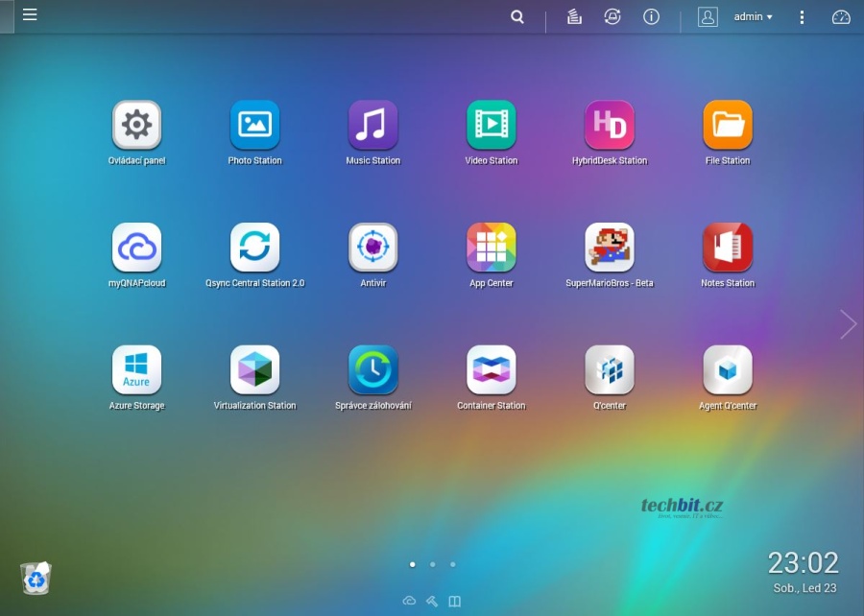Screen dimensions: 864x616
Task: Launch Virtualization Station
Action: [254, 371]
